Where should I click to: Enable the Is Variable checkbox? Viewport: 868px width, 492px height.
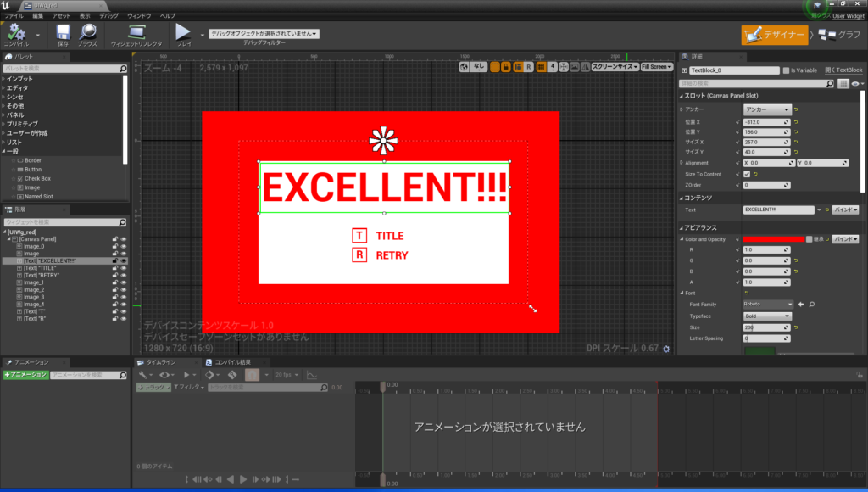point(787,70)
